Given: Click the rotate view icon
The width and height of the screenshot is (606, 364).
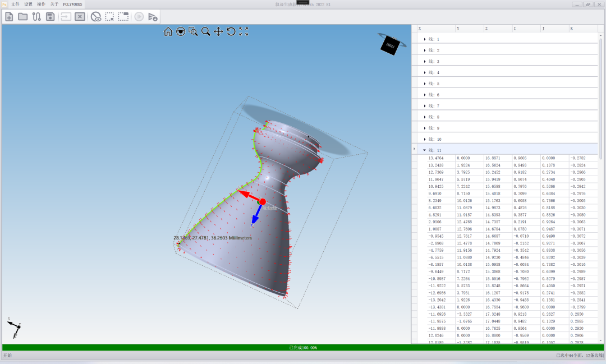Looking at the screenshot, I should (x=231, y=32).
